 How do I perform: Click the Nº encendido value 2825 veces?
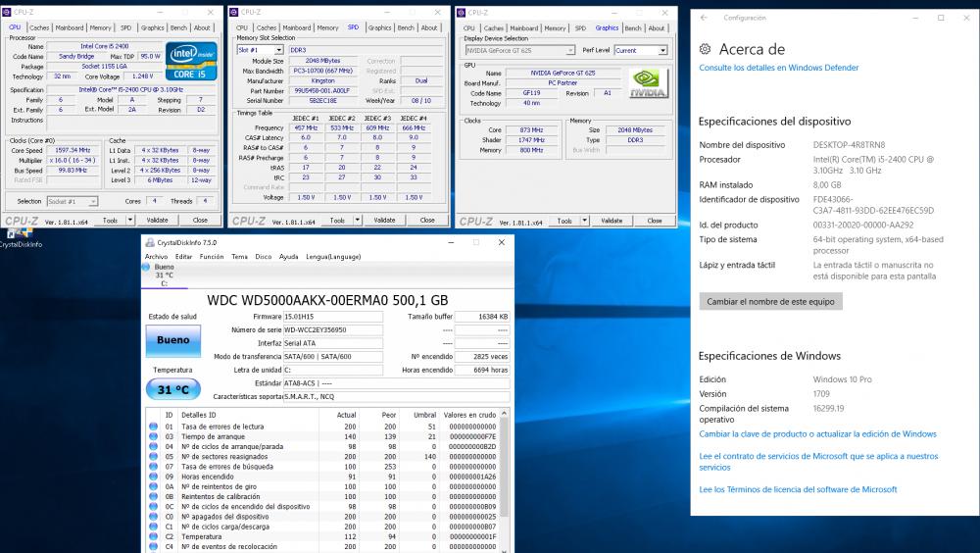(x=481, y=357)
